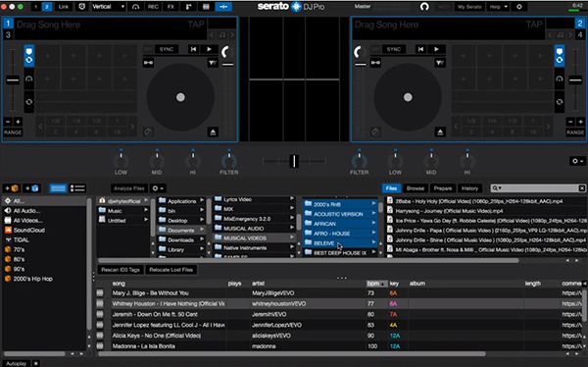Select the cue points tab on right deck
The height and width of the screenshot is (367, 588).
(x=560, y=56)
